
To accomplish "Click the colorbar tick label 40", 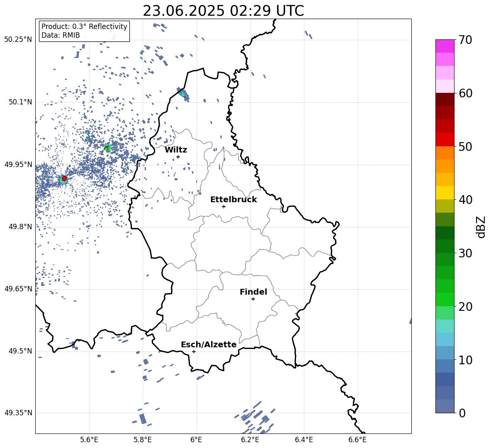I will tap(465, 200).
